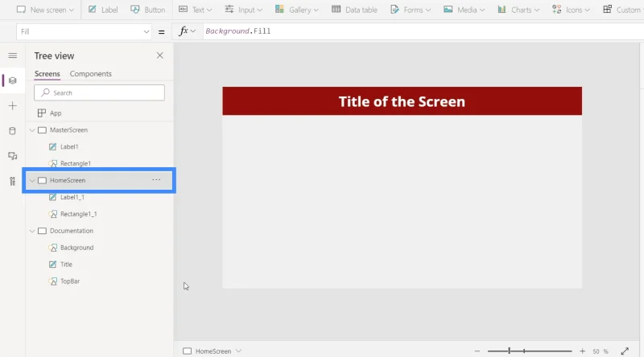Viewport: 644px width, 357px height.
Task: Open the Text controls dropdown
Action: pos(196,10)
